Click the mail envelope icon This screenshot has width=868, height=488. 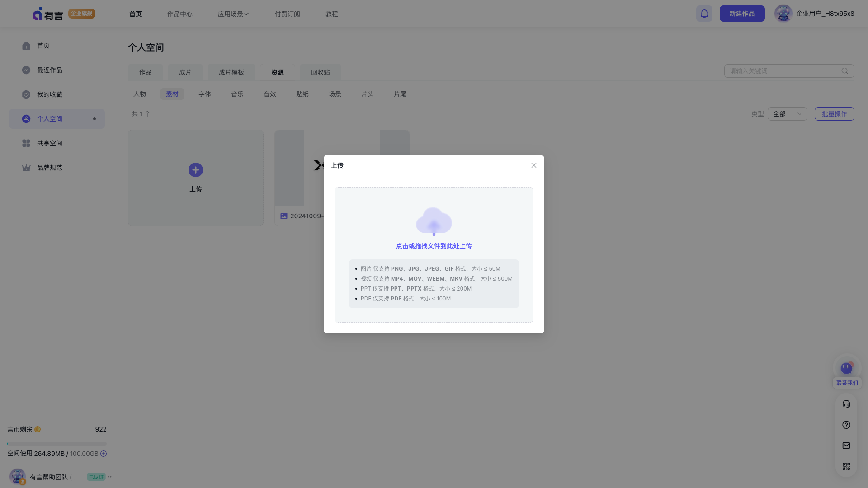point(846,446)
